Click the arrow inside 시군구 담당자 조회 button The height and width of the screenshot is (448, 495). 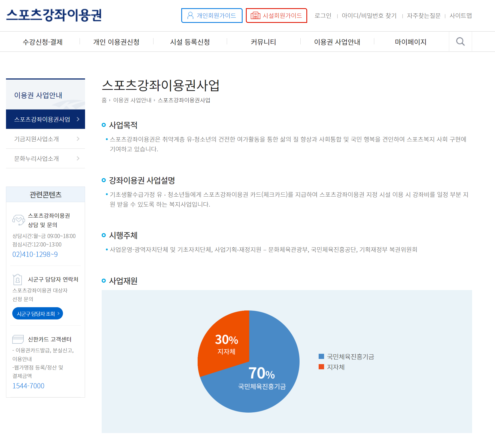(59, 313)
